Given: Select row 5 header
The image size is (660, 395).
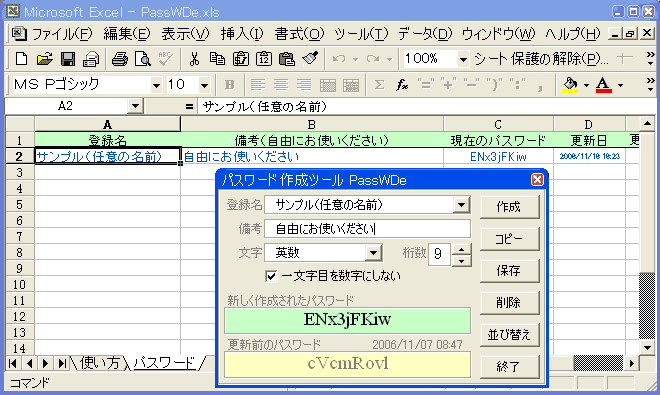Looking at the screenshot, I should pyautogui.click(x=19, y=205).
